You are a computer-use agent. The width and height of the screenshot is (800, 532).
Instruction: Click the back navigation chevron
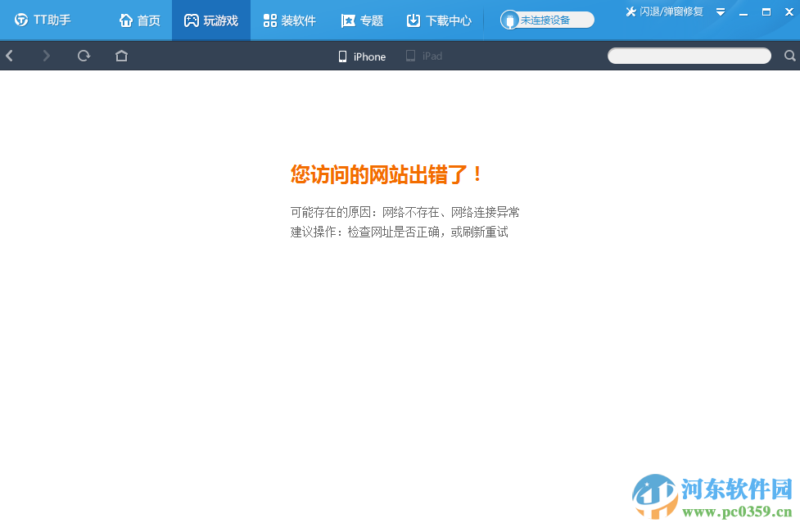[x=9, y=56]
